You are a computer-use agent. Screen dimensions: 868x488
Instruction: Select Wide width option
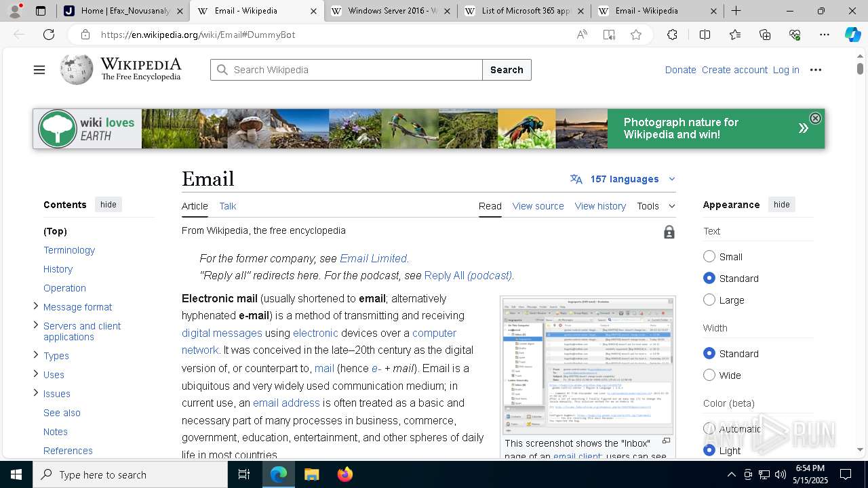pos(709,375)
